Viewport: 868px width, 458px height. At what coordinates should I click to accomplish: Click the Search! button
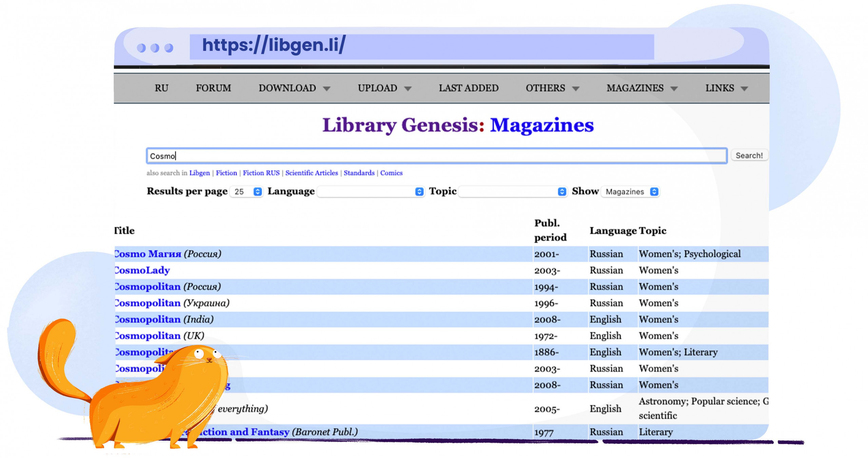749,156
